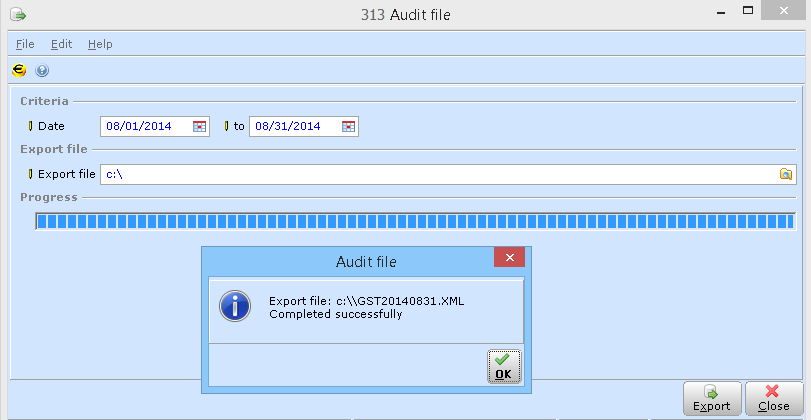Click the Close button at bottom right

(x=773, y=399)
